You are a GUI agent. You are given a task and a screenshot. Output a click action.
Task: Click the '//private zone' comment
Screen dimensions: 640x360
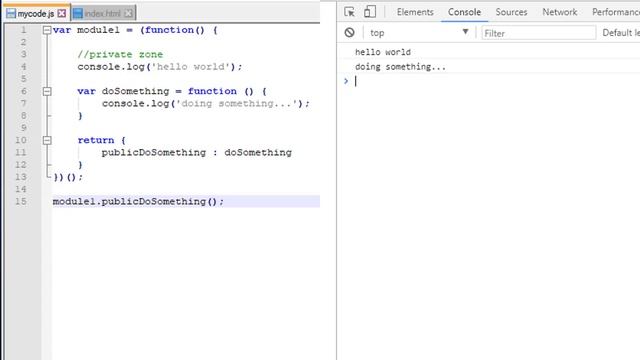(120, 55)
